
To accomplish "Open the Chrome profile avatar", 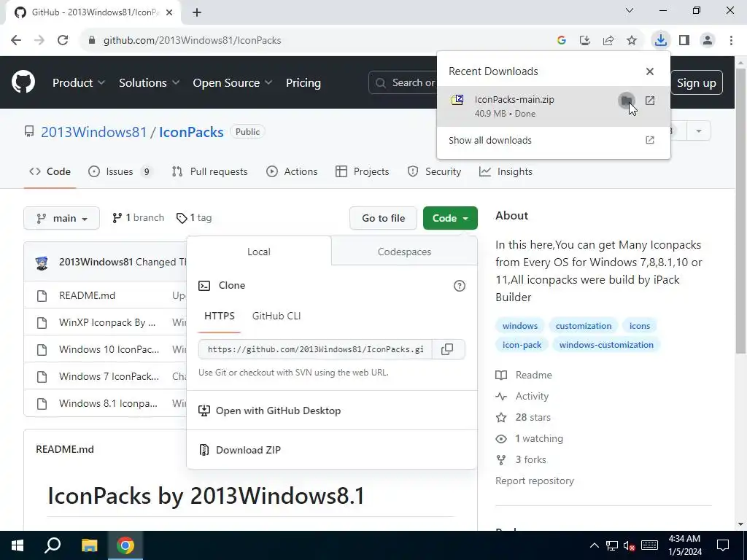I will (x=708, y=41).
